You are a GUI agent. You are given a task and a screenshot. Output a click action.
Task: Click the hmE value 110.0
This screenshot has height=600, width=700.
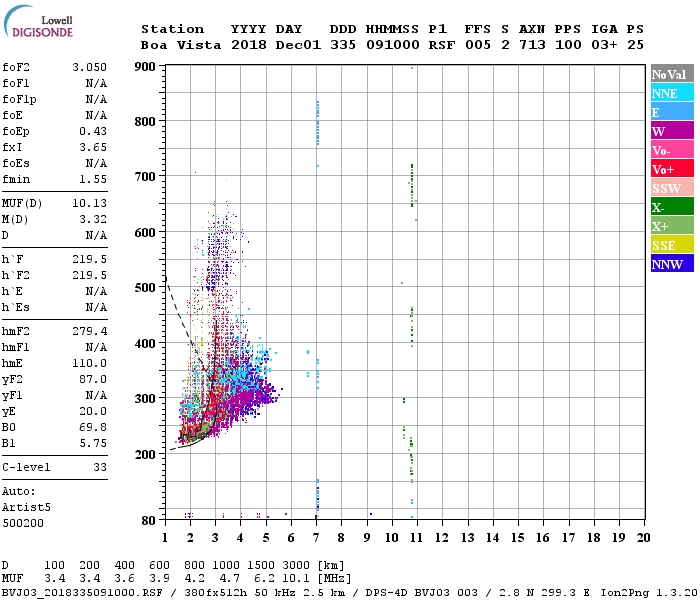[89, 363]
